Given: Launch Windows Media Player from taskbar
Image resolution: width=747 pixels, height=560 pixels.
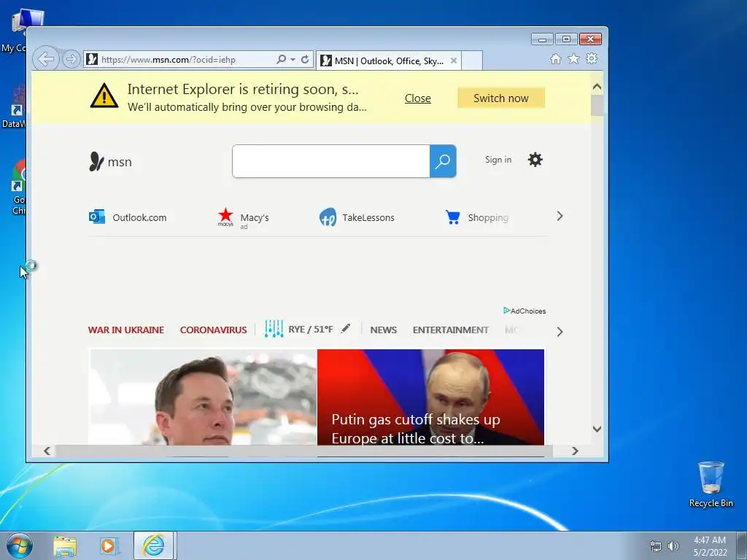Looking at the screenshot, I should [108, 546].
